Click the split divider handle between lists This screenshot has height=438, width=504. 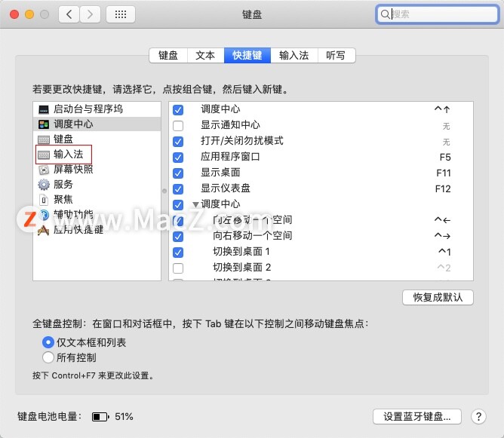[164, 191]
